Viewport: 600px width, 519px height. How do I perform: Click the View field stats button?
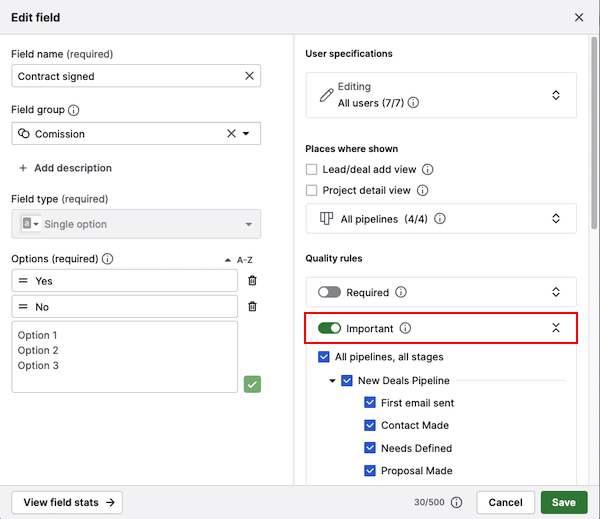click(x=67, y=502)
